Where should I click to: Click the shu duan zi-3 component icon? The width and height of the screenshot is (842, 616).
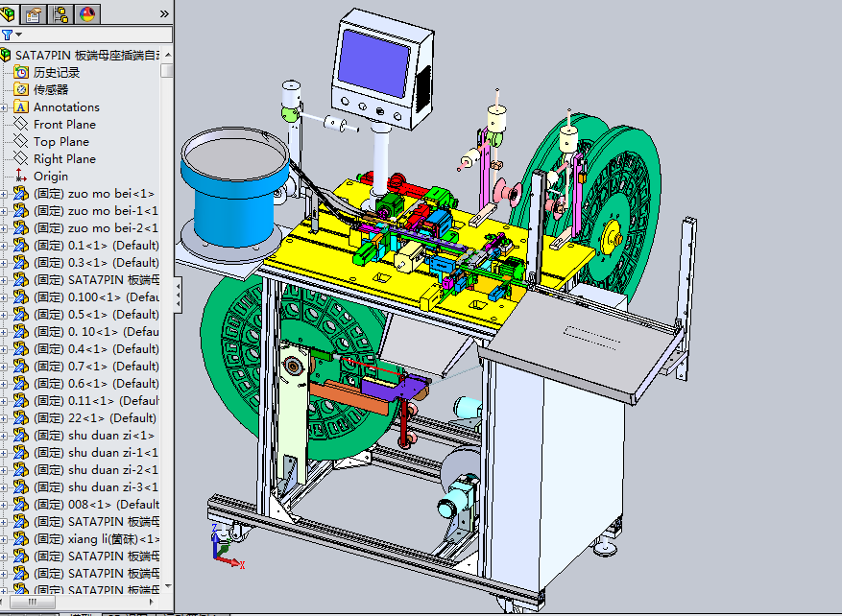tap(21, 486)
